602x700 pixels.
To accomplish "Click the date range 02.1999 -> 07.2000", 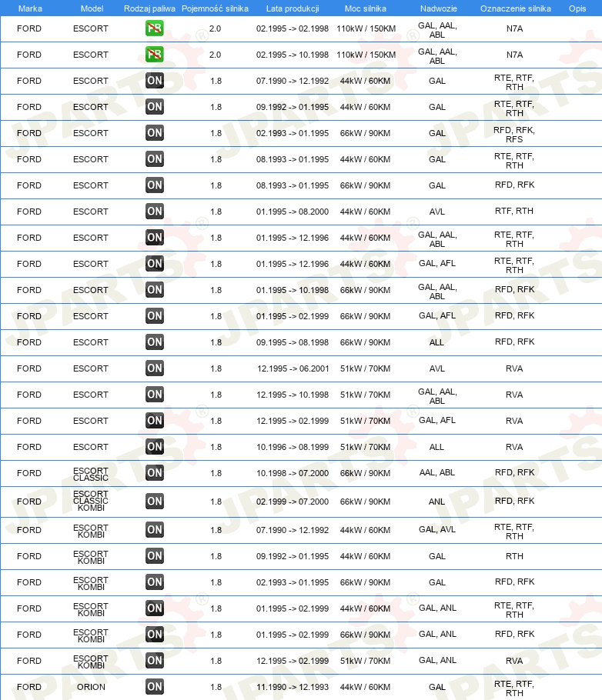I will (293, 502).
